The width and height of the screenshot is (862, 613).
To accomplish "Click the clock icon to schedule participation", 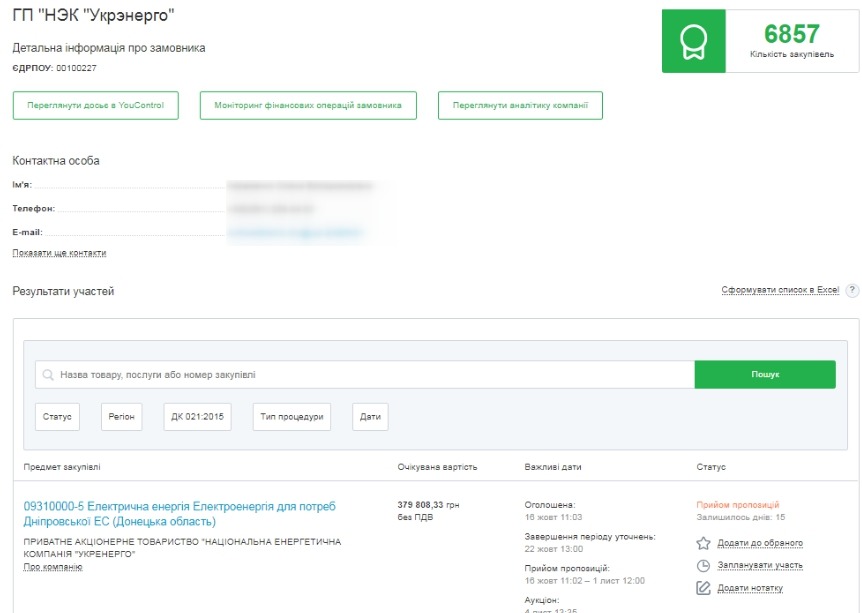I will pos(703,565).
